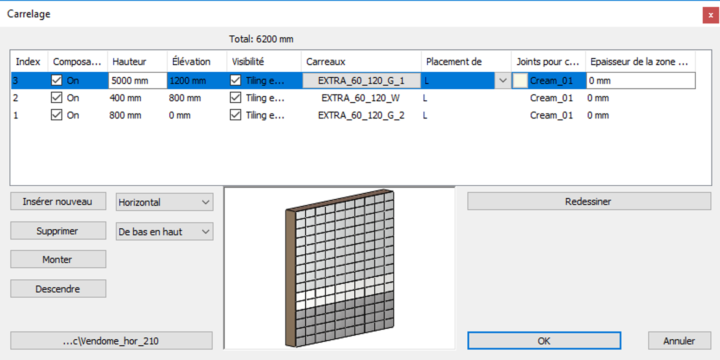The image size is (720, 360).
Task: Click Monter to move row up
Action: [x=58, y=259]
